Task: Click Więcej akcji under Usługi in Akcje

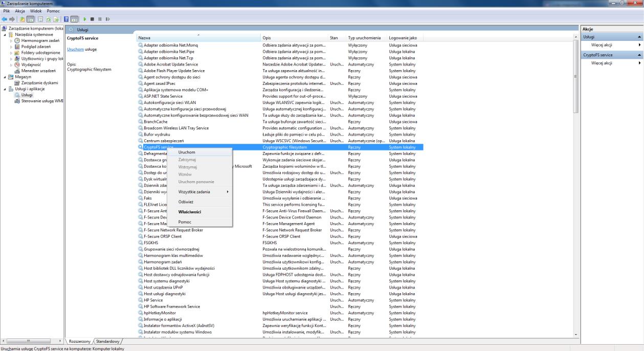Action: coord(612,45)
